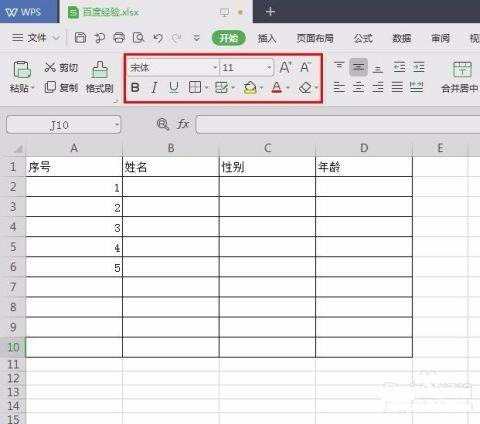Open Page Layout ribbon tab

[x=315, y=38]
